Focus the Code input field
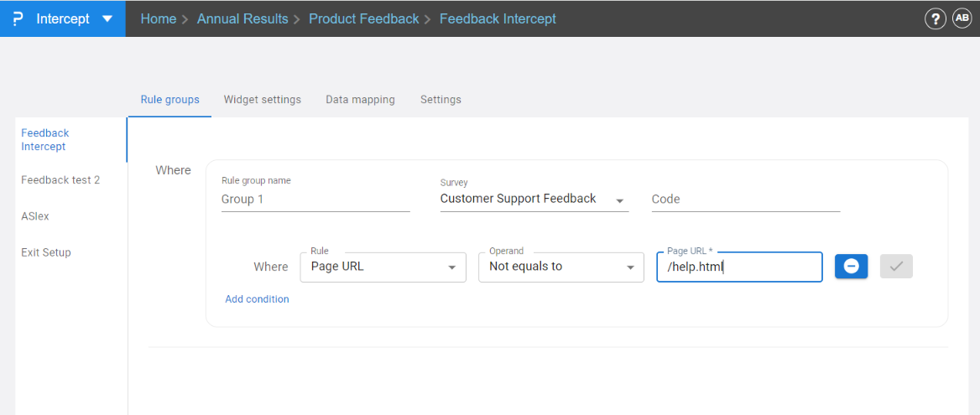 [745, 200]
